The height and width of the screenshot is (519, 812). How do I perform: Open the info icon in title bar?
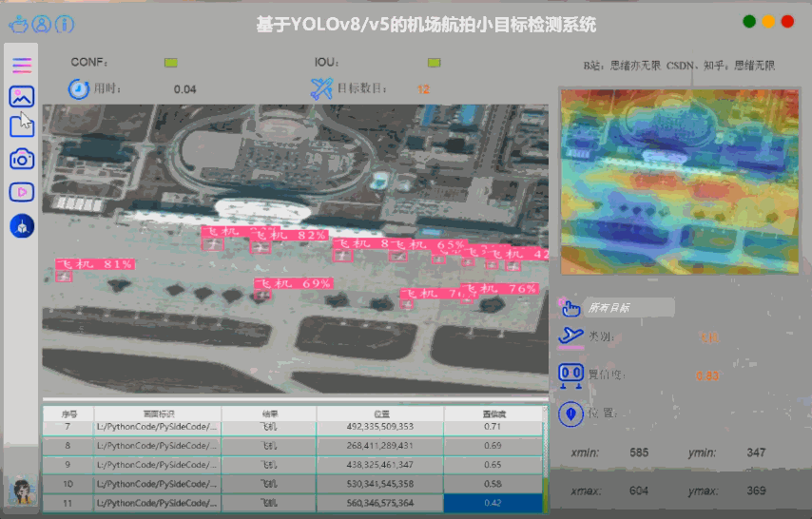click(x=65, y=24)
